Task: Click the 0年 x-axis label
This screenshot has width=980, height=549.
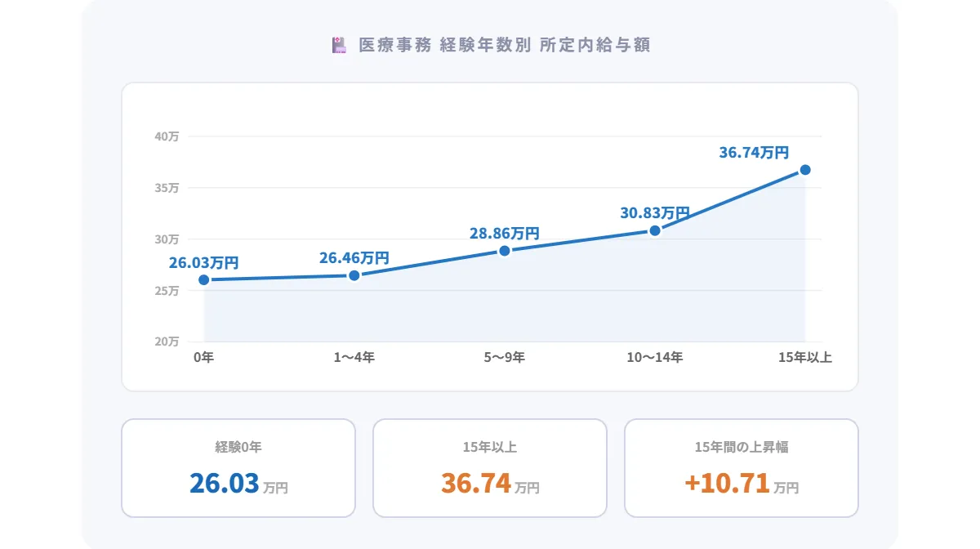Action: (204, 358)
